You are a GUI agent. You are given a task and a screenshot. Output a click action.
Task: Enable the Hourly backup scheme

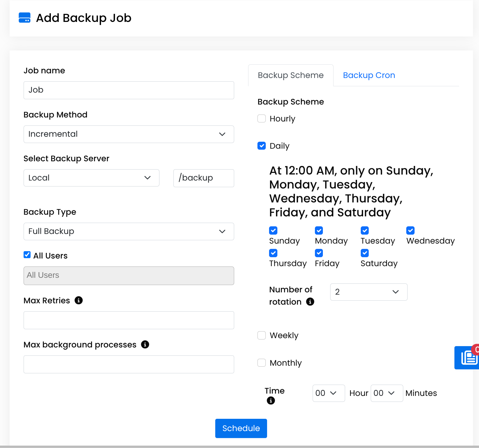tap(261, 118)
